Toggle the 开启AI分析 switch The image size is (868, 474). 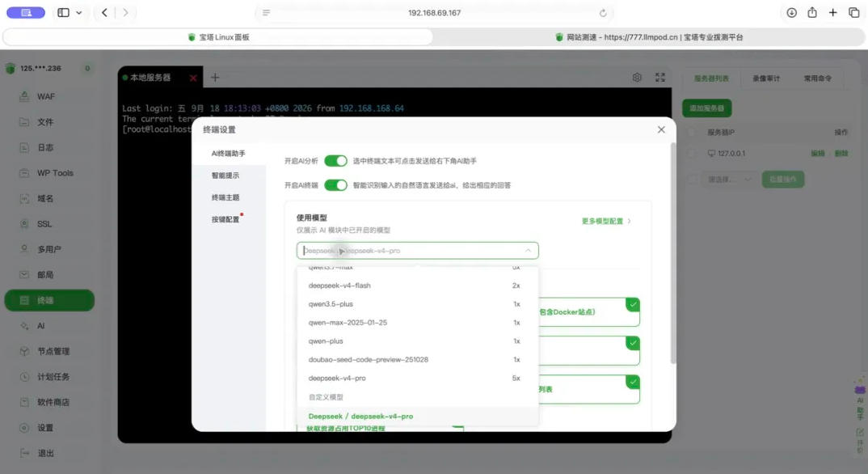tap(335, 161)
